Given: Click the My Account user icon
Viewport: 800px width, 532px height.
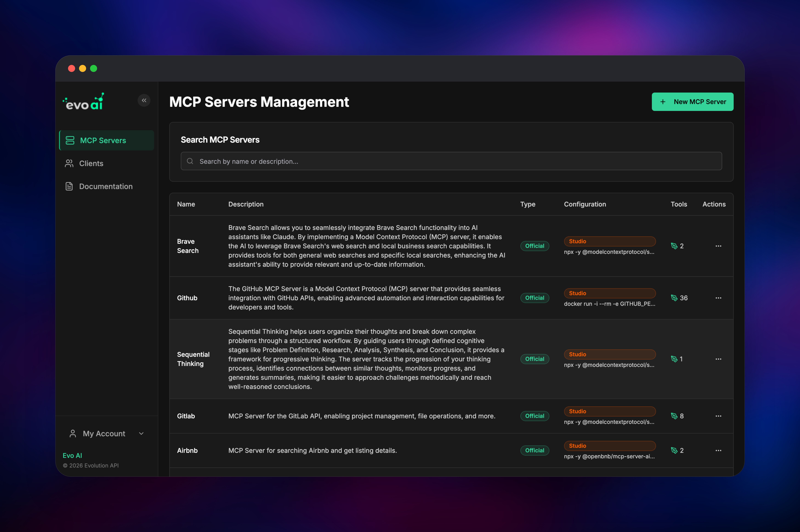Looking at the screenshot, I should [x=73, y=434].
